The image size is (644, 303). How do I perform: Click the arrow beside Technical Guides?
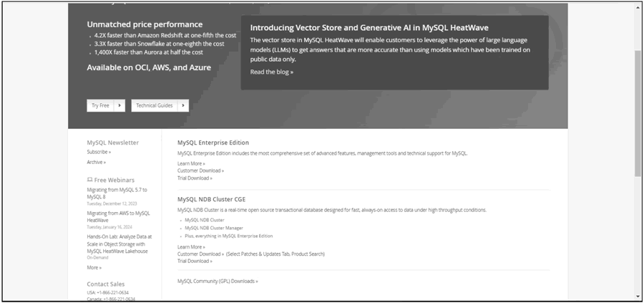(x=183, y=106)
